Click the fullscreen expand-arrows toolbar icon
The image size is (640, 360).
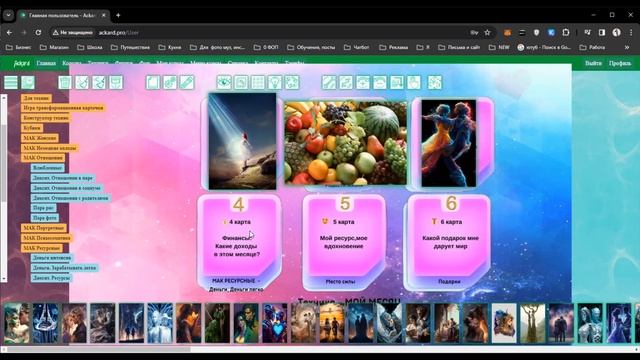click(435, 82)
